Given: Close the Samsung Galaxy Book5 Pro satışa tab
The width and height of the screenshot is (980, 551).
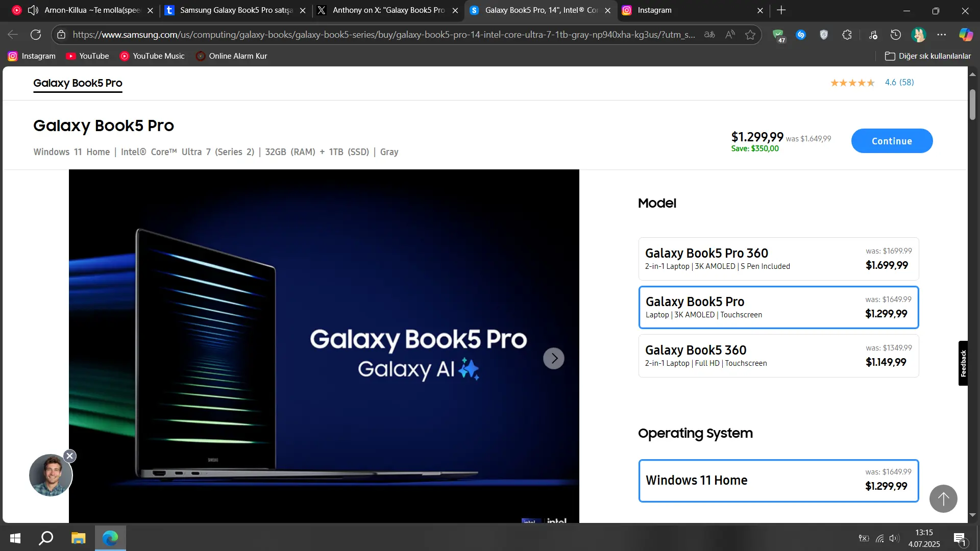Looking at the screenshot, I should pyautogui.click(x=303, y=10).
